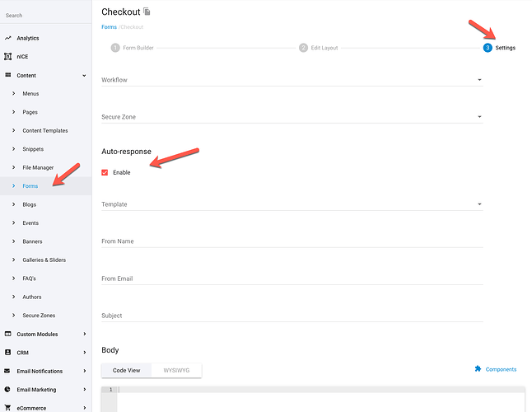The image size is (532, 412).
Task: Open the Workflow dropdown
Action: (292, 80)
